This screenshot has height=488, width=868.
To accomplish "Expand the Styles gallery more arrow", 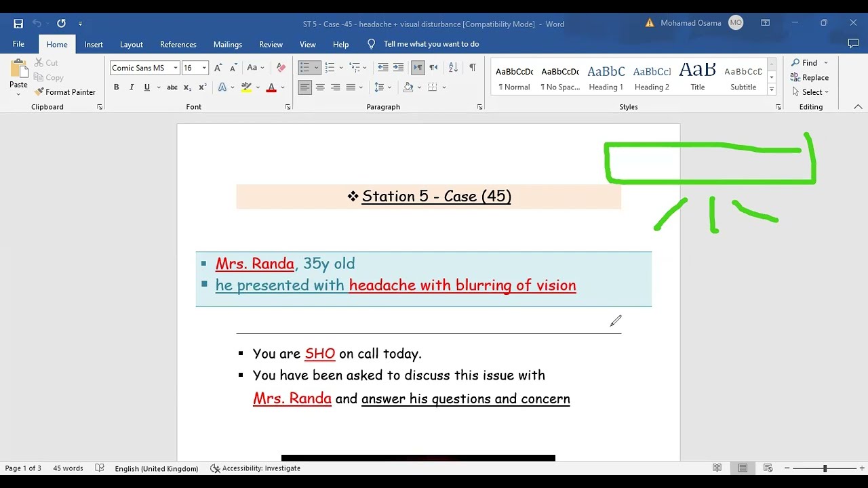I will pos(772,90).
